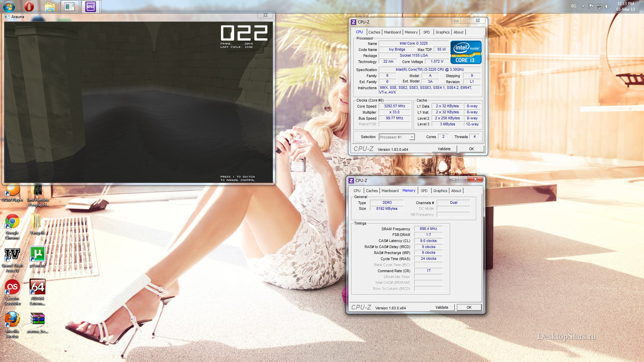644x362 pixels.
Task: Click Validate in the upper CPU-Z window
Action: [x=444, y=149]
